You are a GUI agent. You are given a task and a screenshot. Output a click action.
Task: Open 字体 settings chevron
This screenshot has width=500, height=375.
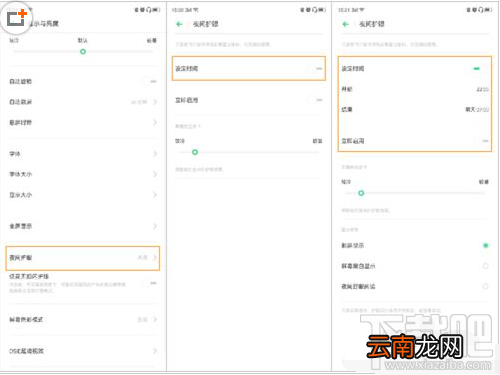[x=155, y=154]
